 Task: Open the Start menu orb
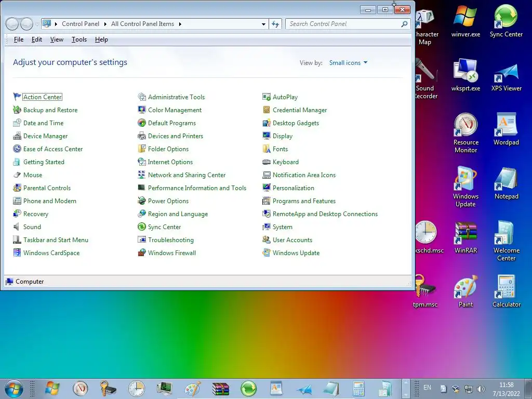(x=14, y=389)
